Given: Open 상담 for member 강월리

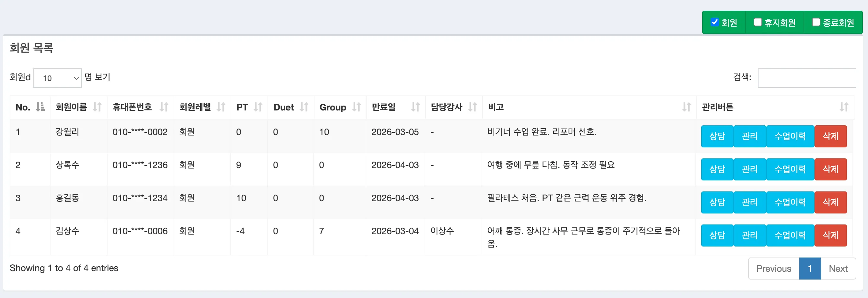Looking at the screenshot, I should (x=717, y=136).
